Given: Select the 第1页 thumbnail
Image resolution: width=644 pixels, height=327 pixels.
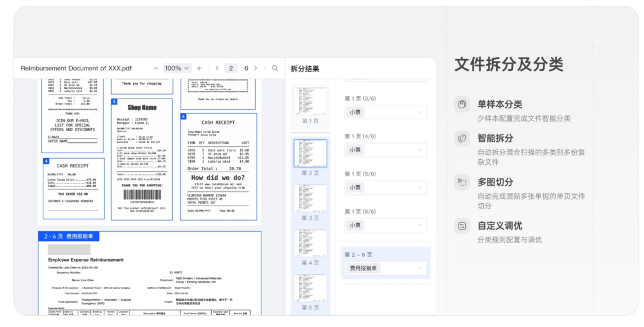Looking at the screenshot, I should coord(310,101).
